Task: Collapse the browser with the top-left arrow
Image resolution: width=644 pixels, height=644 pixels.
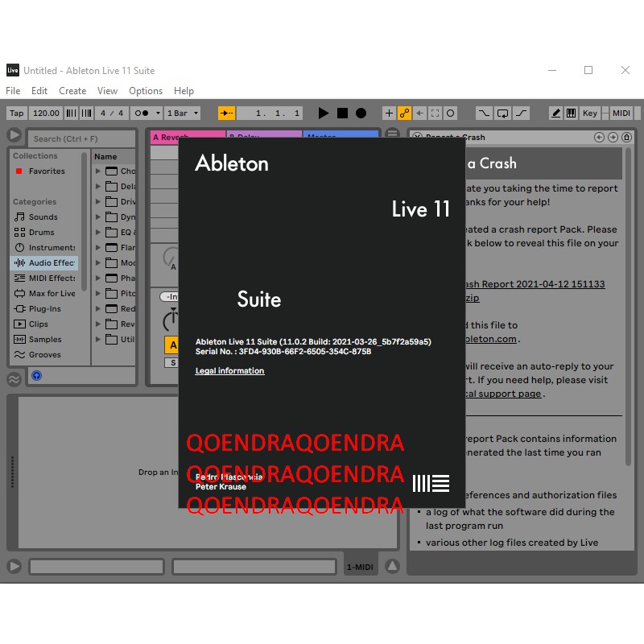Action: click(x=14, y=134)
